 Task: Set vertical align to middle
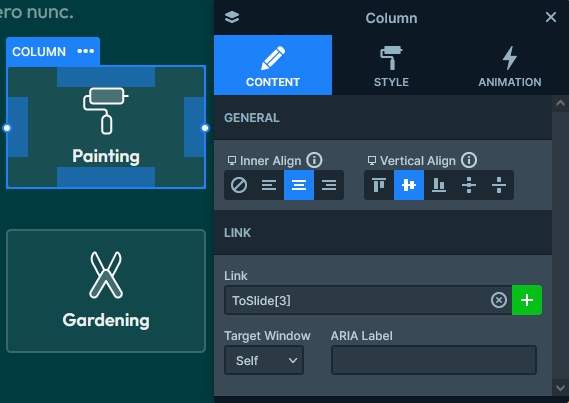pos(409,185)
